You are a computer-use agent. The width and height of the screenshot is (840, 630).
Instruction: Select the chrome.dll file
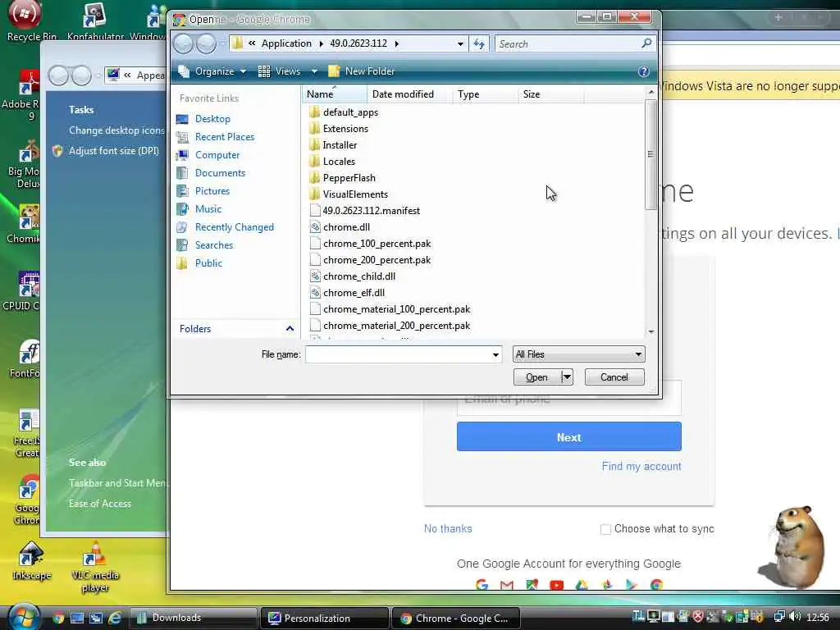(346, 227)
